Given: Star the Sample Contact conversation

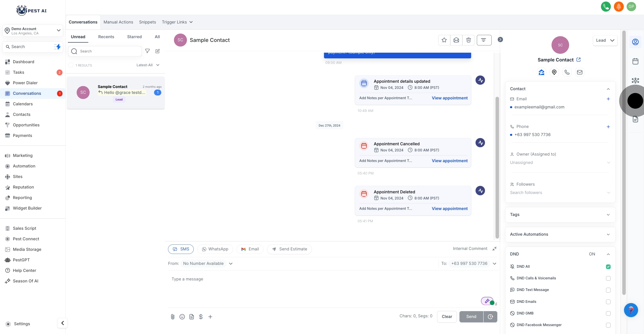Looking at the screenshot, I should [x=444, y=40].
